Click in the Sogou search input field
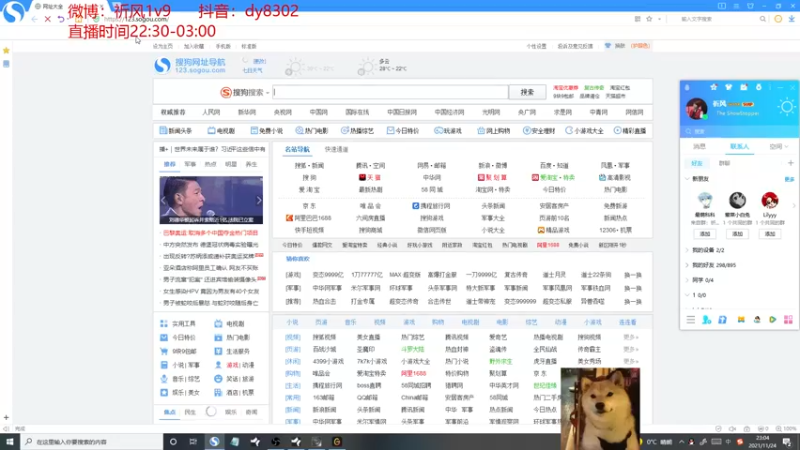 point(390,92)
